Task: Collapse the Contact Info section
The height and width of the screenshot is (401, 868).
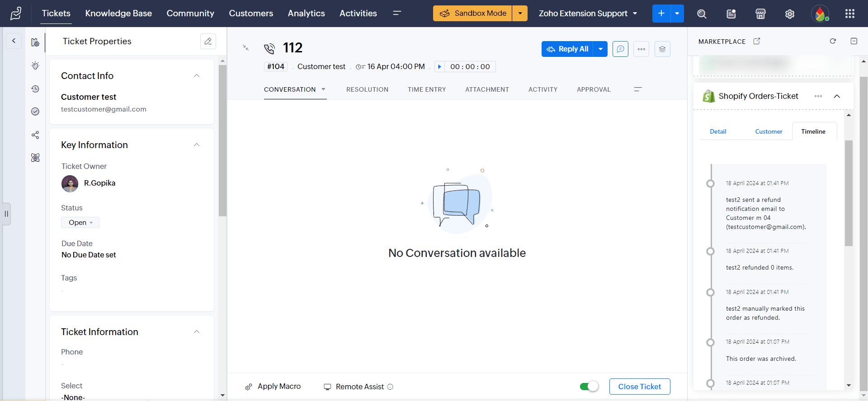Action: click(197, 76)
